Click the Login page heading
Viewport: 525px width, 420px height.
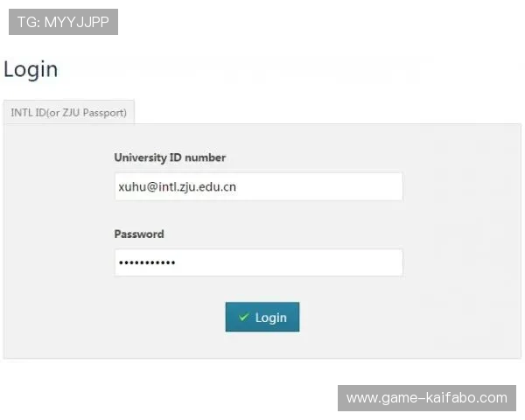coord(31,70)
